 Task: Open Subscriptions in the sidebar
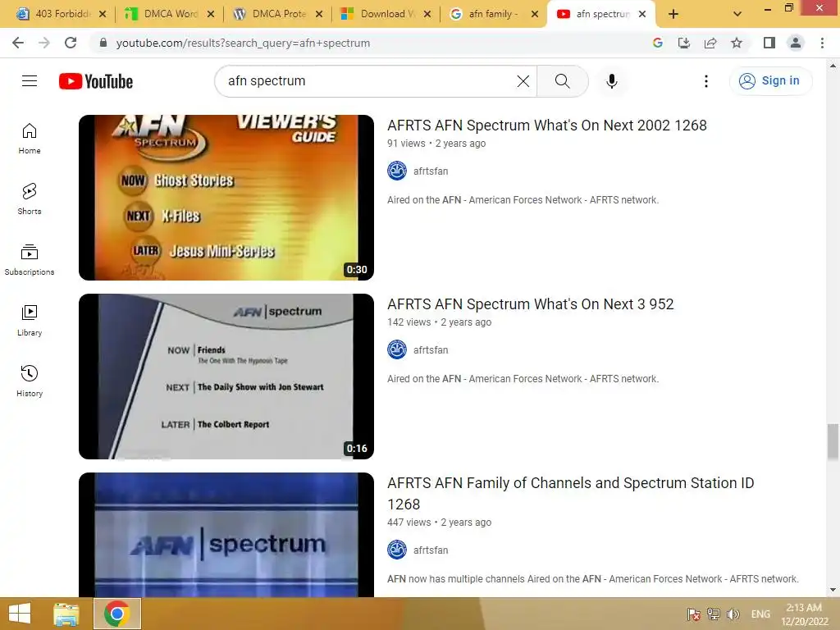(30, 260)
